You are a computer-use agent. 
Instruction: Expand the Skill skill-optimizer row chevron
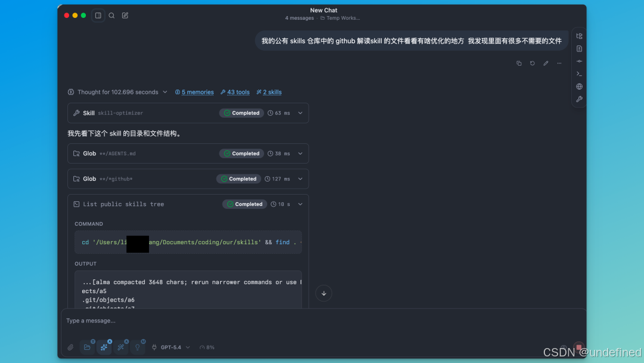coord(300,113)
